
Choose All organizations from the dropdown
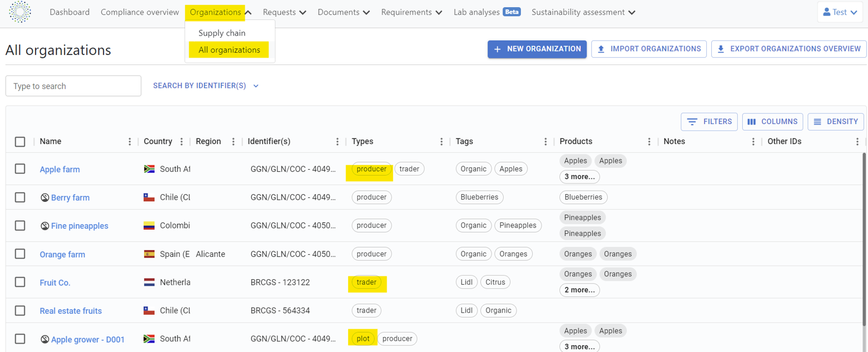point(229,49)
